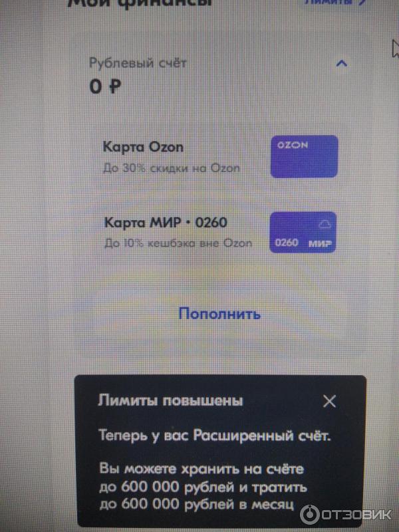The width and height of the screenshot is (399, 532).
Task: Close the Лимиты повышены notification
Action: tap(329, 401)
